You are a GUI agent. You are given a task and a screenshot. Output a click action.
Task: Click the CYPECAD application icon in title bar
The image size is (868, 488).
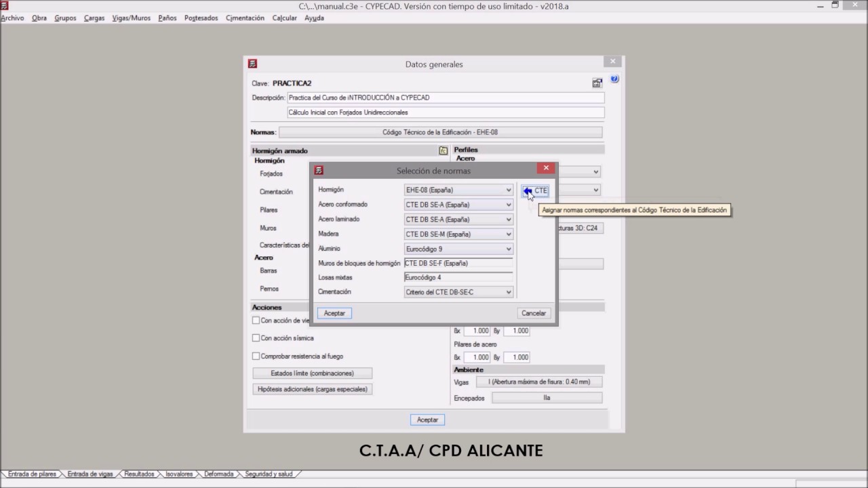point(4,5)
